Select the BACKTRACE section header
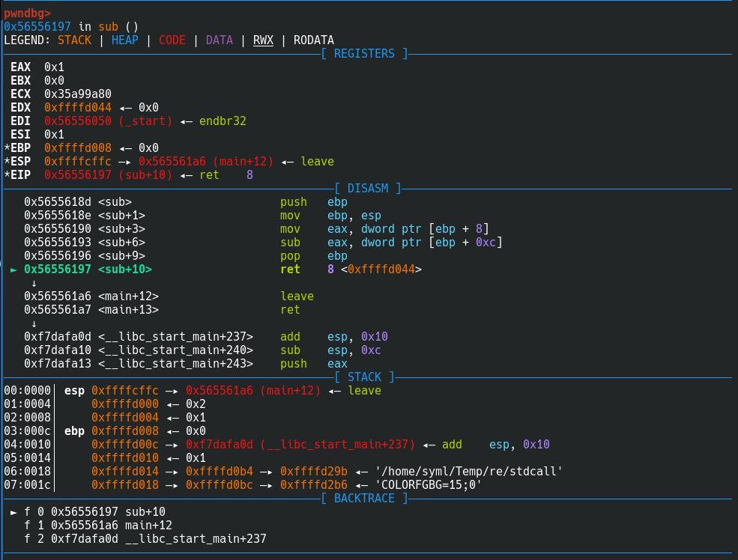 pyautogui.click(x=364, y=499)
